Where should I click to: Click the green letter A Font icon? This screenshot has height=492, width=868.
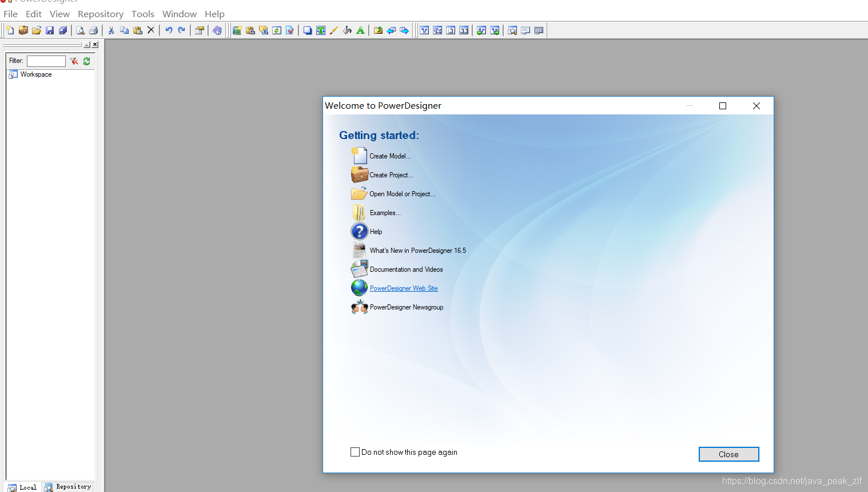click(x=360, y=30)
